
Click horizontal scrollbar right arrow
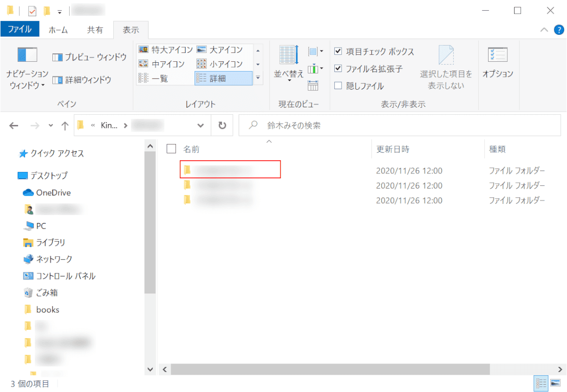pos(560,369)
